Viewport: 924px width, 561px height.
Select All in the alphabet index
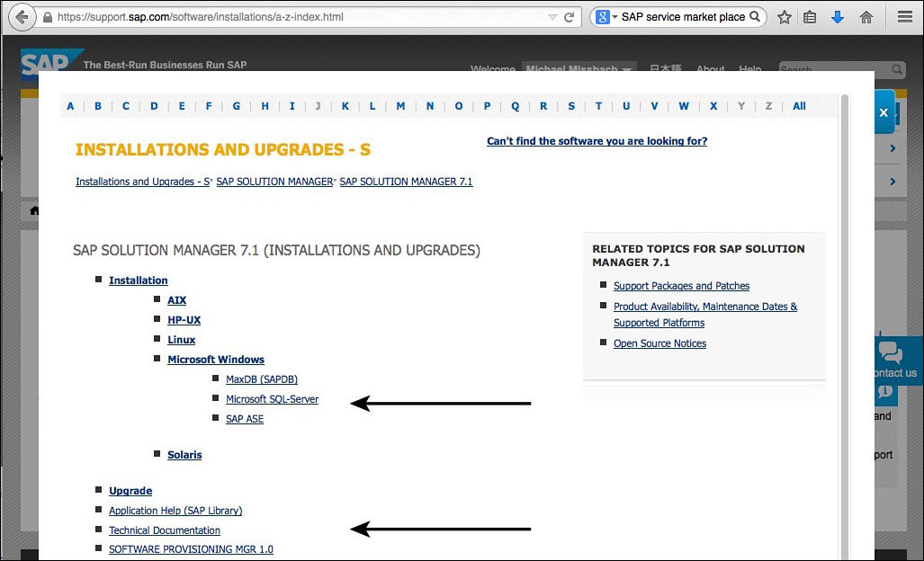point(799,106)
